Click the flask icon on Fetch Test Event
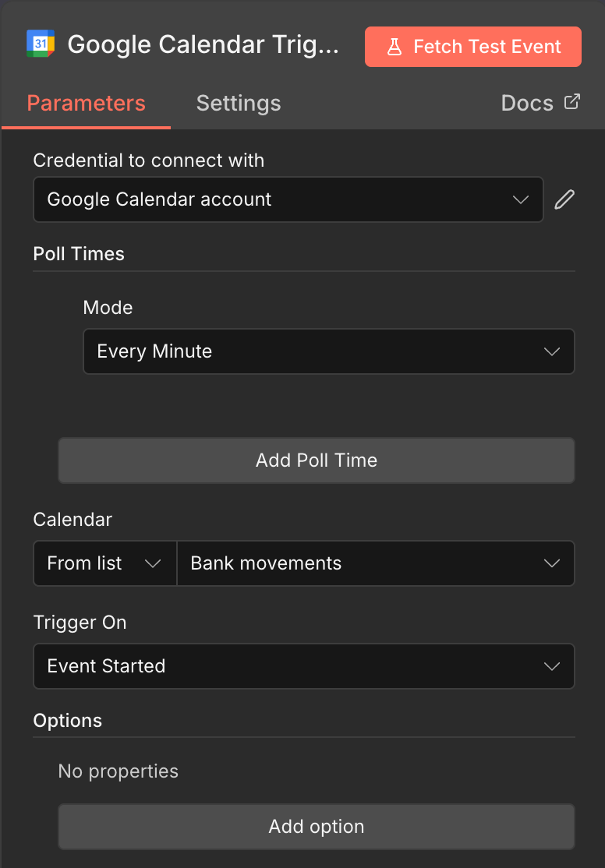The width and height of the screenshot is (605, 868). click(394, 47)
